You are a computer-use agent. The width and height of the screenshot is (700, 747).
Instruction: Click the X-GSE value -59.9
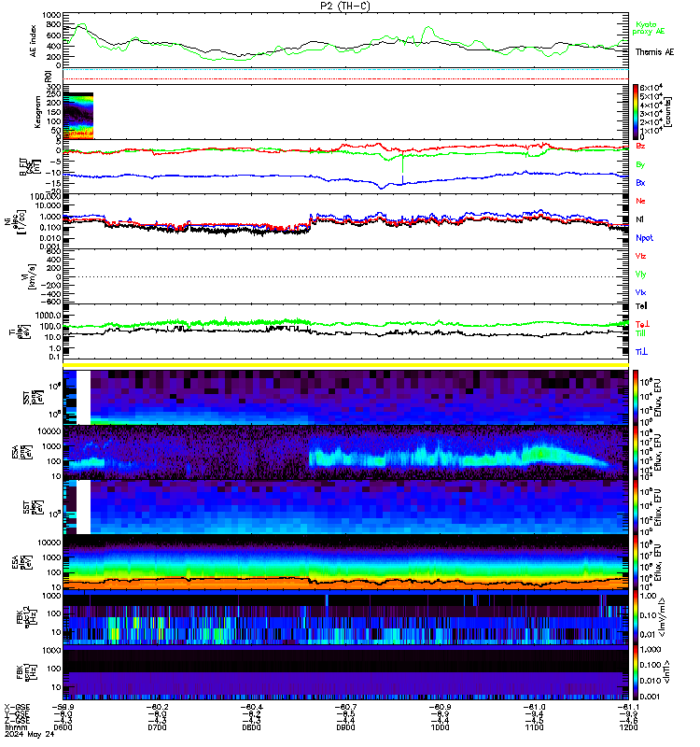click(62, 707)
